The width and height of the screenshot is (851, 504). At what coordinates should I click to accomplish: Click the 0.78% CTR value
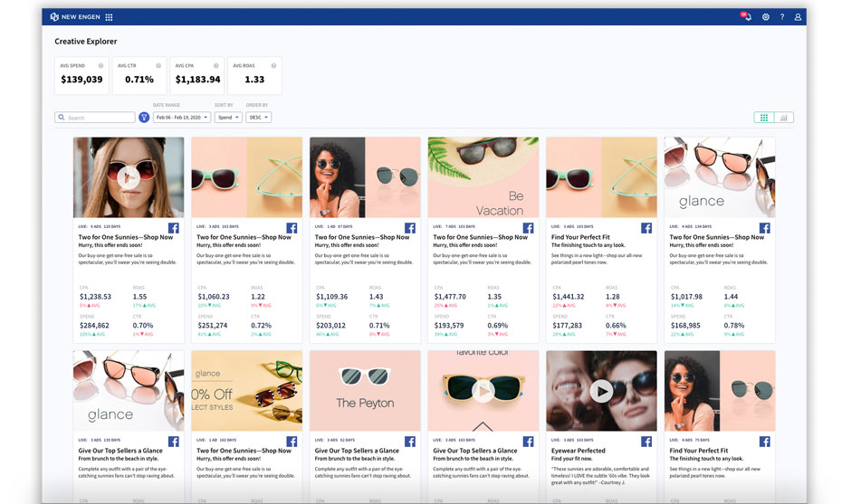(x=734, y=326)
